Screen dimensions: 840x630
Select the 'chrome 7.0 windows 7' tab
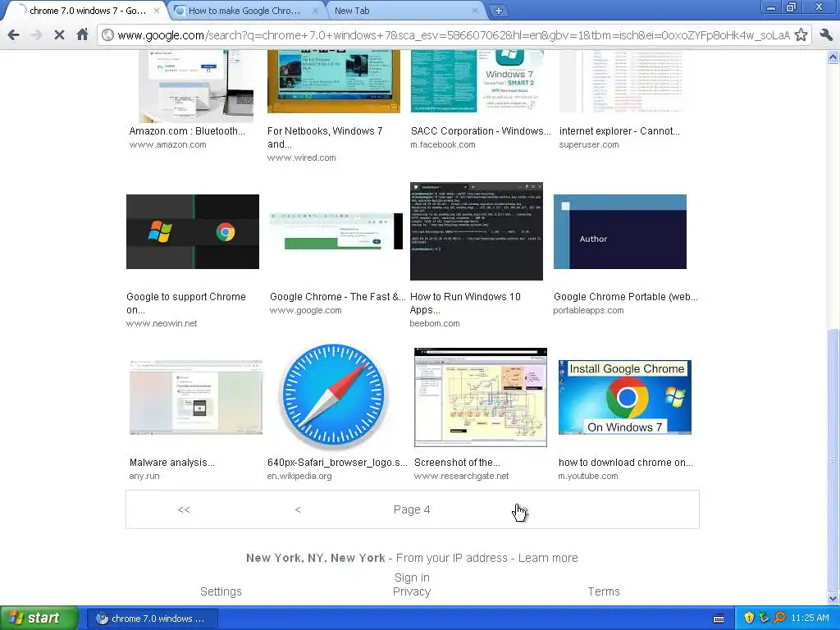[85, 11]
